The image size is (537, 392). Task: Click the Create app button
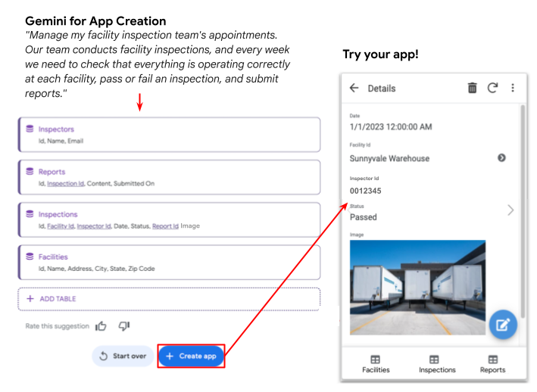[x=191, y=356]
